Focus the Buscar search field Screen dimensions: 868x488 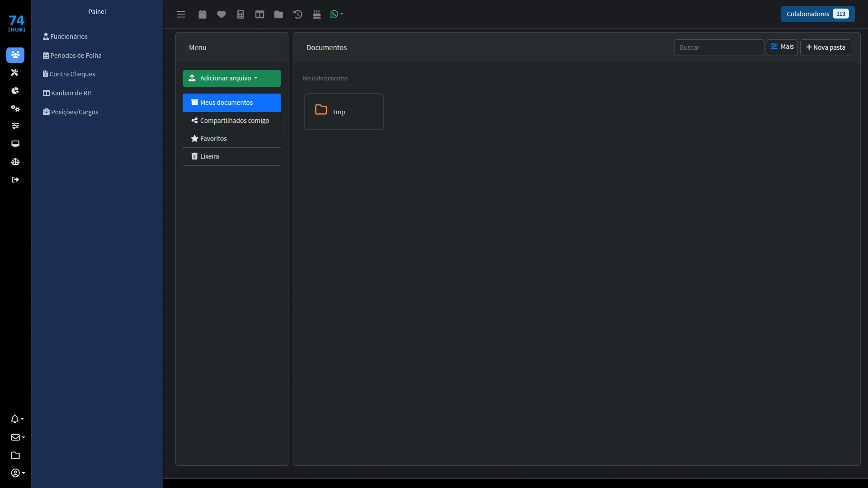[719, 47]
